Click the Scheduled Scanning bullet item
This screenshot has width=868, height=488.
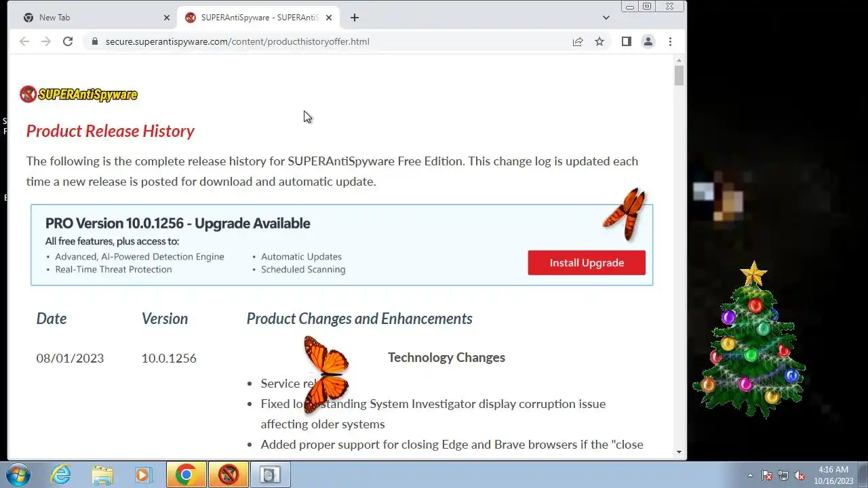click(303, 270)
